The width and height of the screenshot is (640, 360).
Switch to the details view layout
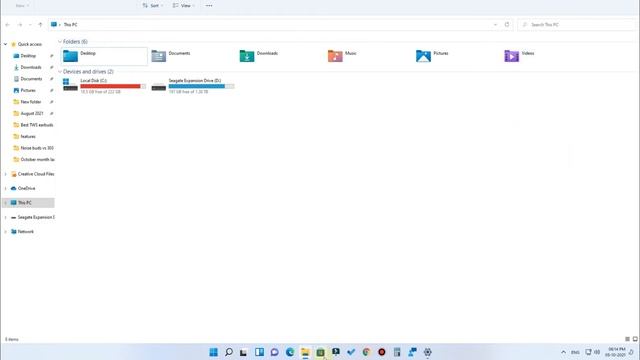click(x=627, y=339)
